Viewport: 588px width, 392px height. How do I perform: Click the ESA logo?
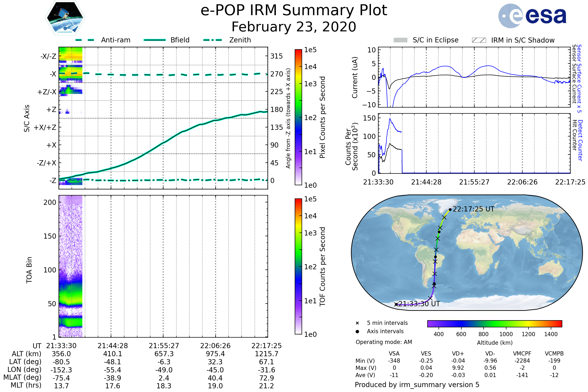point(532,16)
